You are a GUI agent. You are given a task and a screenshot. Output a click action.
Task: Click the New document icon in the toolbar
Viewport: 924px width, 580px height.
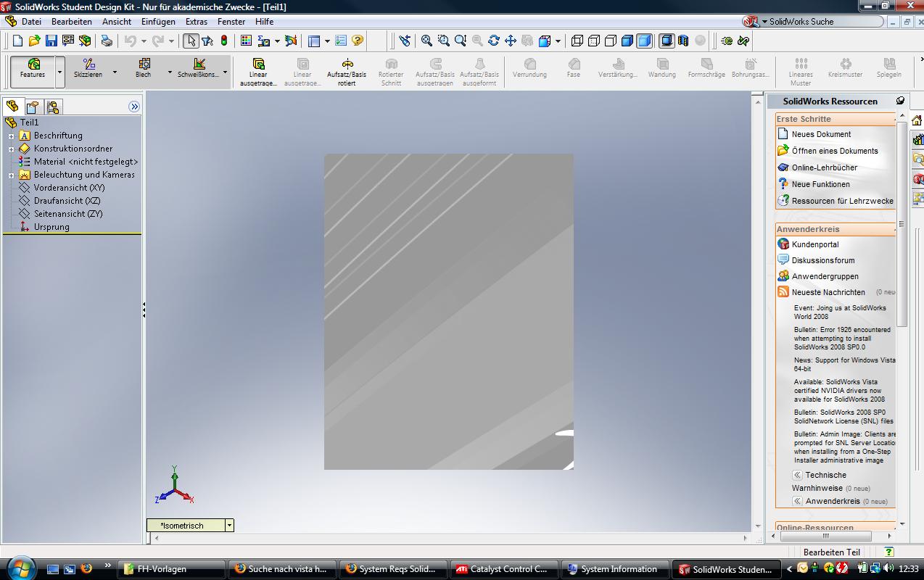coord(18,41)
